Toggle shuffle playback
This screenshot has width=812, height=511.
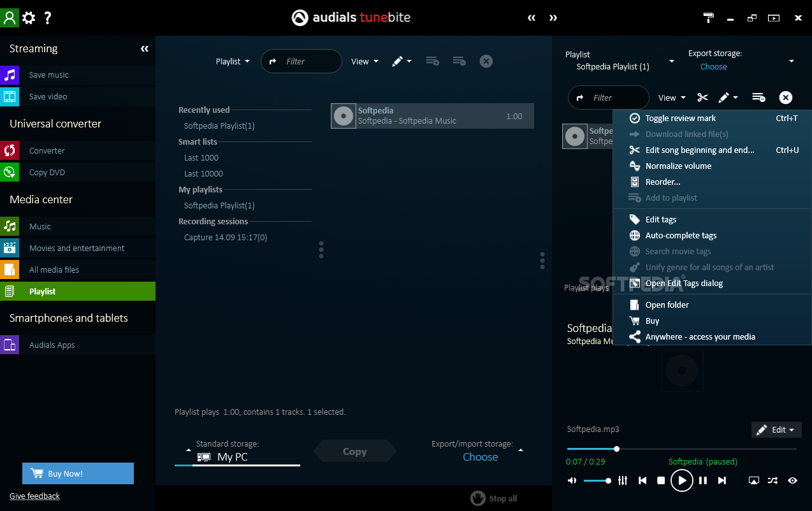772,480
